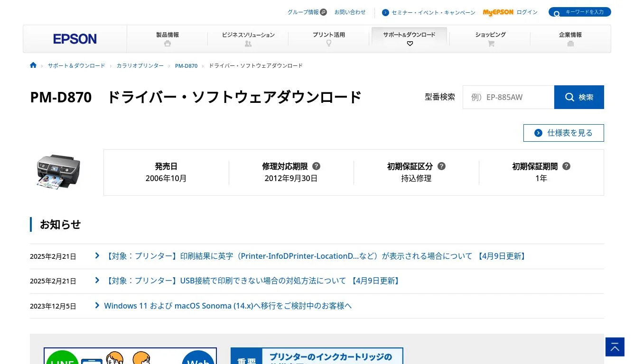Click PM-D870 breadcrumb link
This screenshot has height=364, width=634.
[x=186, y=66]
